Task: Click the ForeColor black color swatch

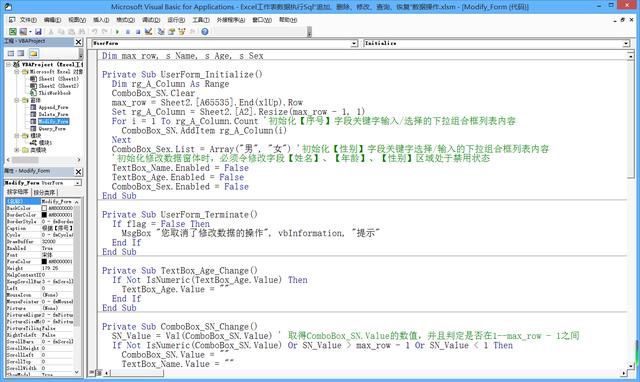Action: pos(44,262)
